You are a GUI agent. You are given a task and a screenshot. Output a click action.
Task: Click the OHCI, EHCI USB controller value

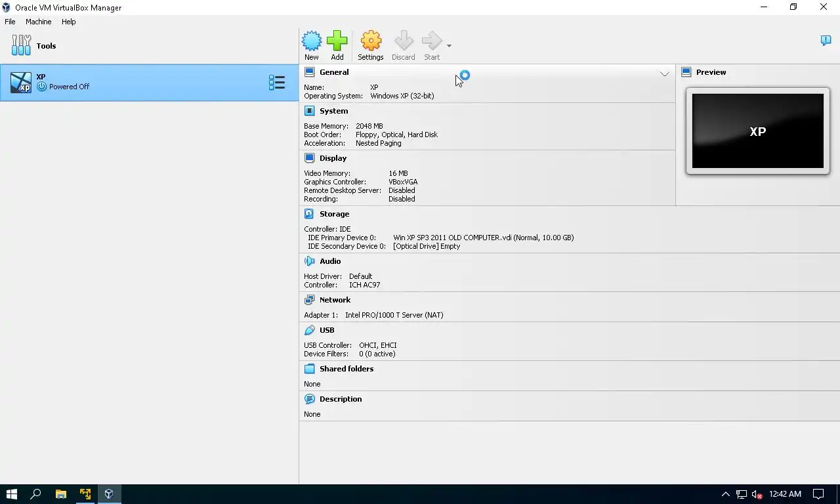click(377, 345)
